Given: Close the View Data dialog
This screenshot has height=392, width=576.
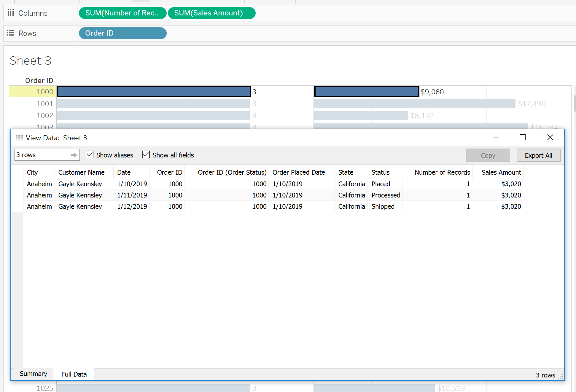Looking at the screenshot, I should [550, 137].
